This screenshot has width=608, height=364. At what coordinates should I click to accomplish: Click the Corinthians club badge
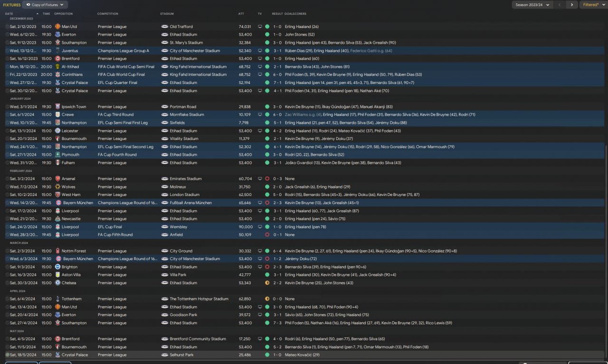pyautogui.click(x=57, y=75)
